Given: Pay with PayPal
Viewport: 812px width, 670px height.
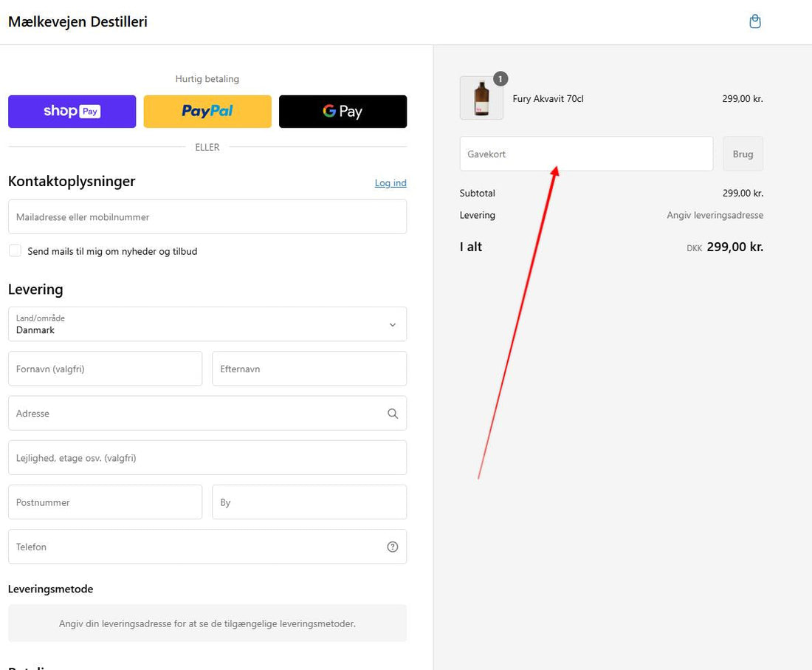Looking at the screenshot, I should tap(207, 112).
